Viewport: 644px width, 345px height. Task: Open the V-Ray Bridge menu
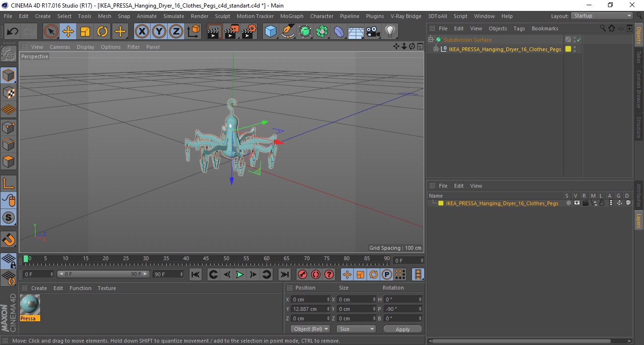(406, 16)
